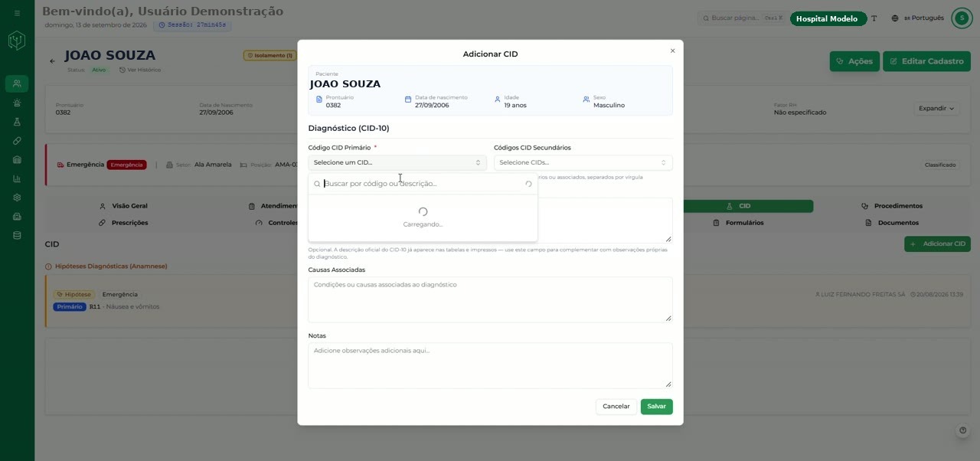Focus the Buscar página search box
The height and width of the screenshot is (461, 980).
pos(742,18)
